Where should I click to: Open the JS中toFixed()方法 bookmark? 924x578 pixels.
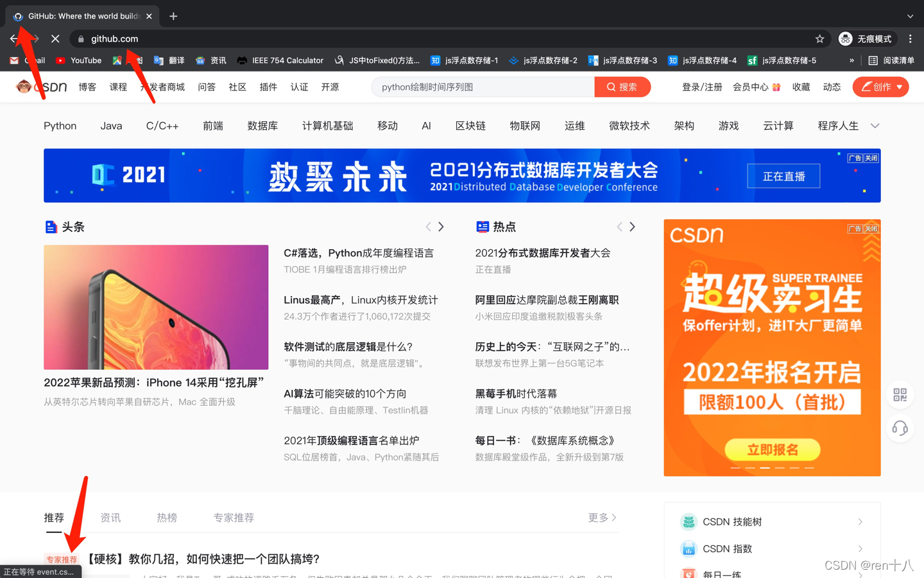[377, 60]
